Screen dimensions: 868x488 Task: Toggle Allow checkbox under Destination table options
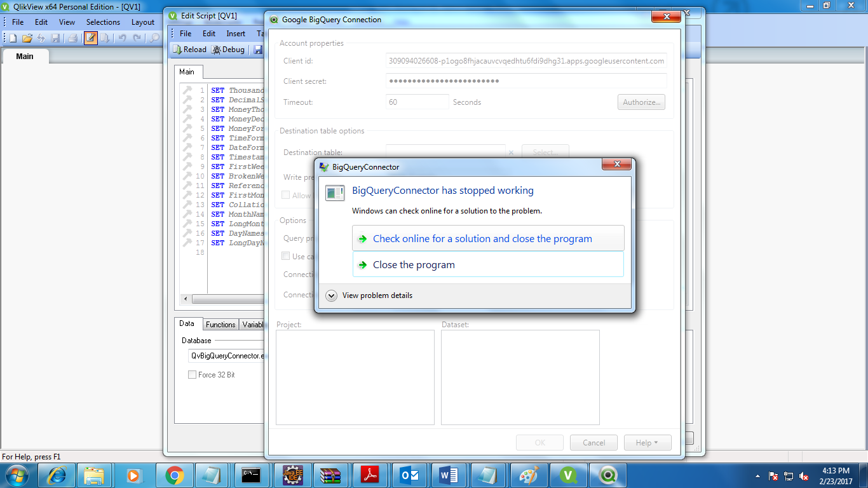tap(286, 195)
